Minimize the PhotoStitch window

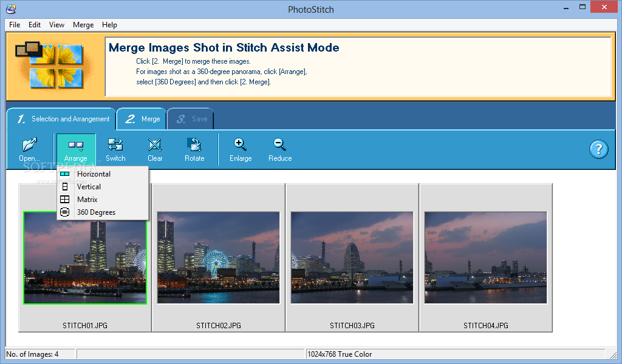pyautogui.click(x=566, y=7)
